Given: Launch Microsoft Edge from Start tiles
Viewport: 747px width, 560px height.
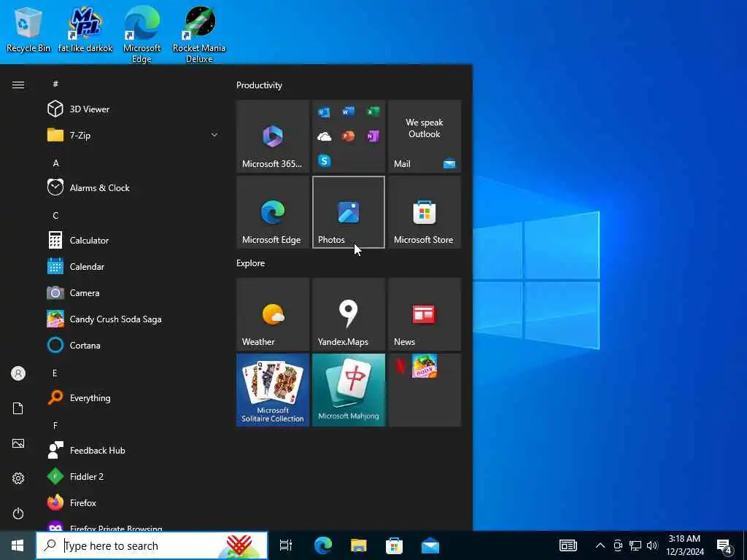Looking at the screenshot, I should coord(273,212).
